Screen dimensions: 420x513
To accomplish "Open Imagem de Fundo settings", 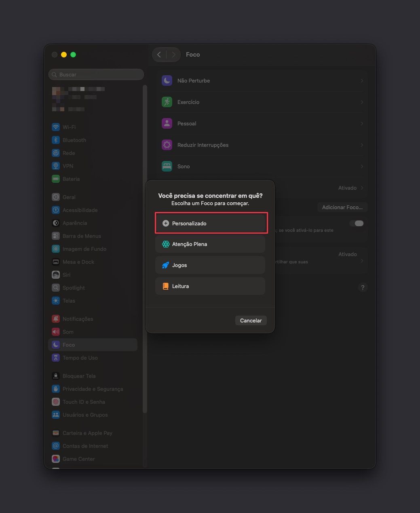I will click(x=93, y=249).
